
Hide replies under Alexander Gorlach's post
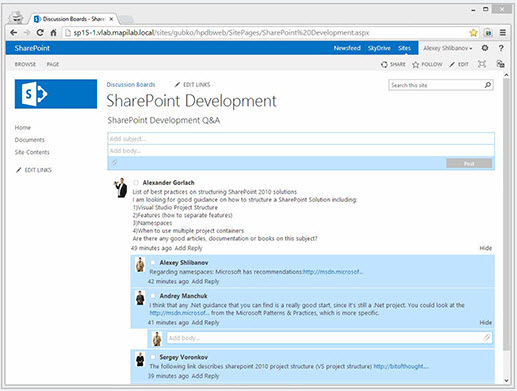486,248
